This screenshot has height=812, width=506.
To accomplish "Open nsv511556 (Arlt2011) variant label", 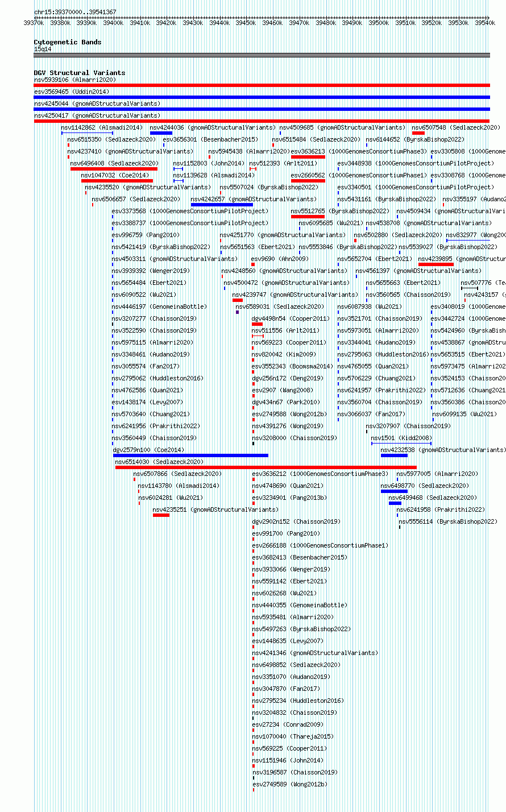I will [x=286, y=330].
